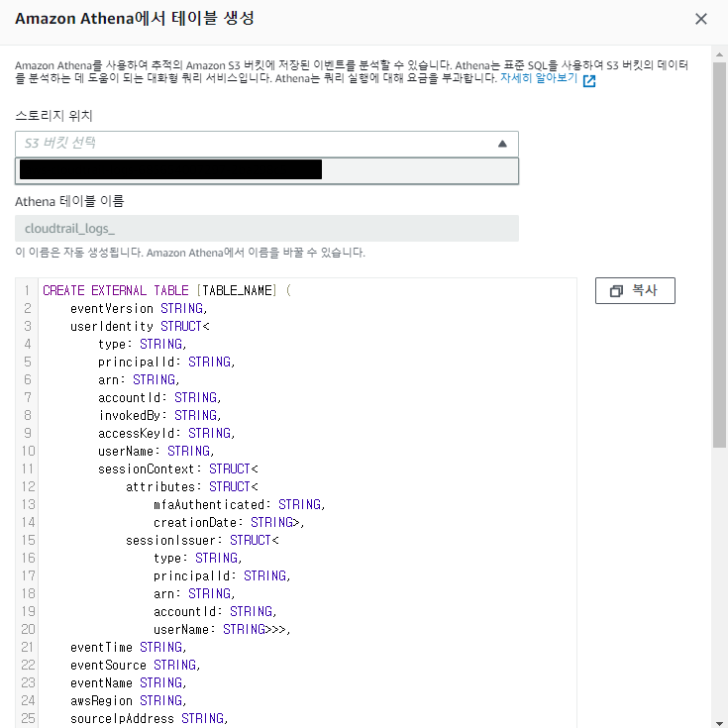Click the mfaAuthenticated: STRING line

(x=240, y=505)
